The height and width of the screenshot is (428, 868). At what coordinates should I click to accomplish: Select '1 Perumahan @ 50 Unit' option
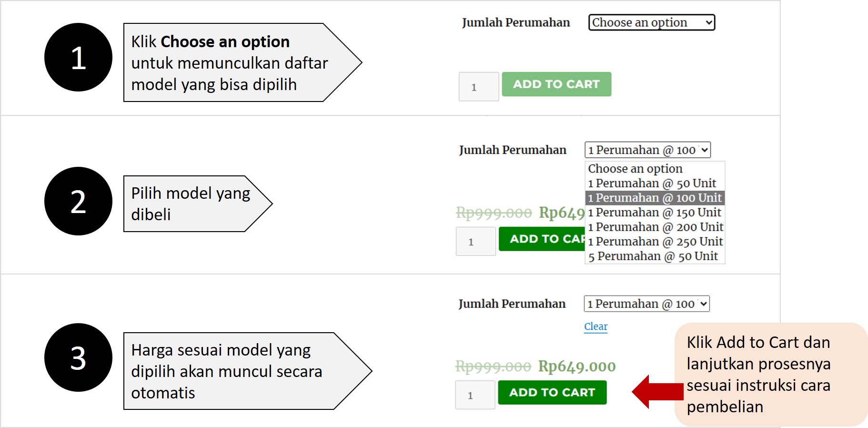[x=652, y=183]
